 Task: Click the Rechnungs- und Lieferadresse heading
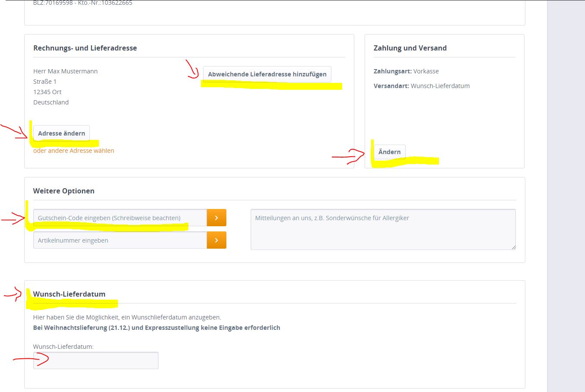[85, 48]
